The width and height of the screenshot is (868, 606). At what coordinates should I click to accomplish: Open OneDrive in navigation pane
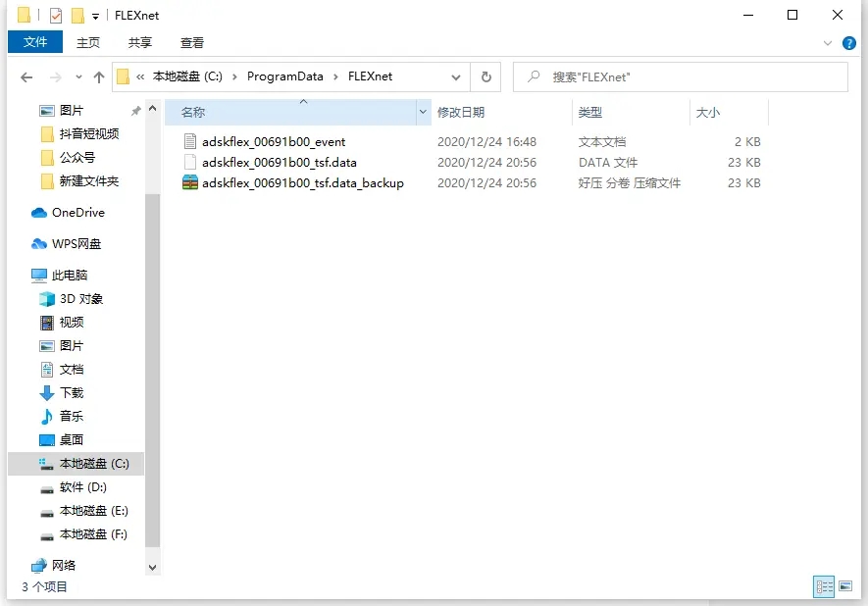78,213
